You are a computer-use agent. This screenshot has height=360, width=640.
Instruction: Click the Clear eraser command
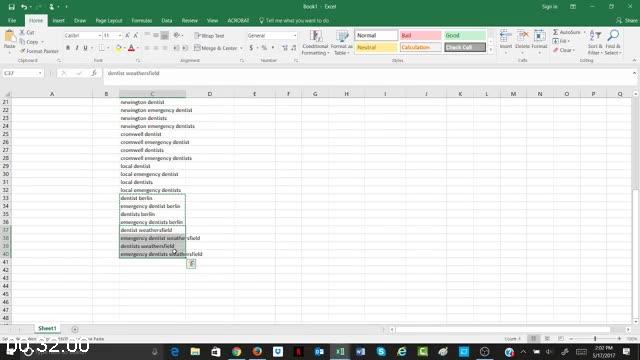pyautogui.click(x=564, y=50)
